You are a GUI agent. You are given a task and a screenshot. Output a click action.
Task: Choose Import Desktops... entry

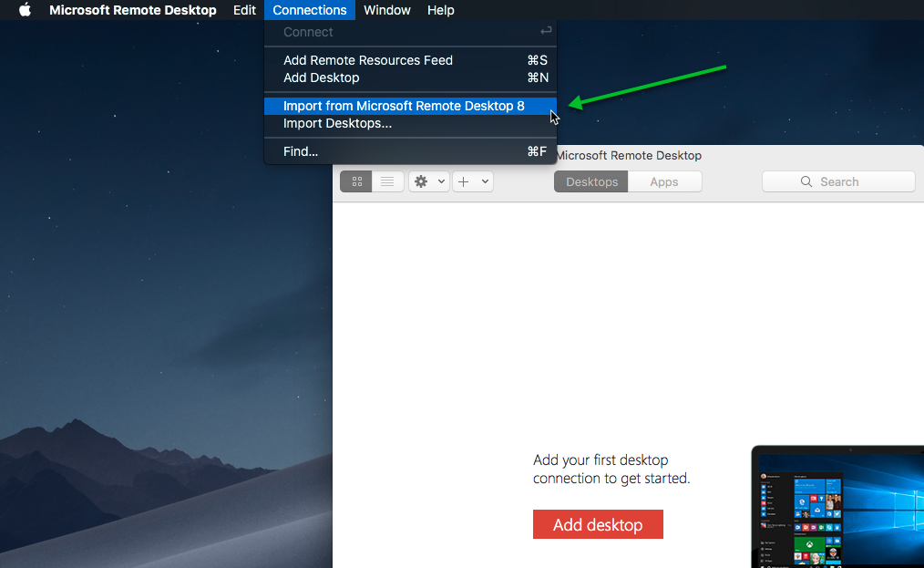(x=410, y=123)
